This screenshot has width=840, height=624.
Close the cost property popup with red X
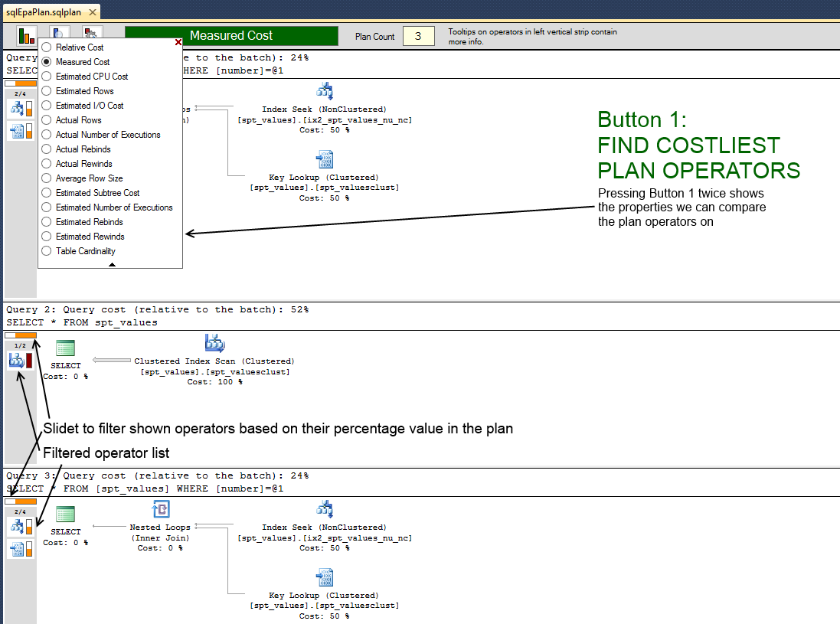(178, 42)
